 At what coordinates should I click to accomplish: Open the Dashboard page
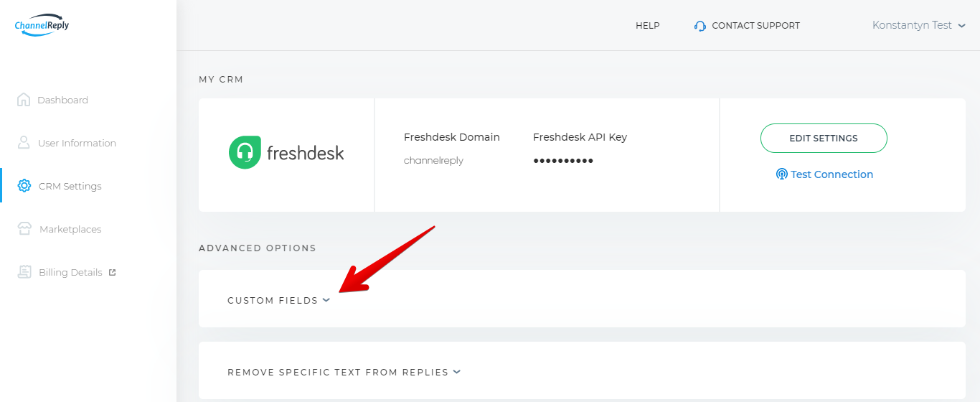[62, 100]
